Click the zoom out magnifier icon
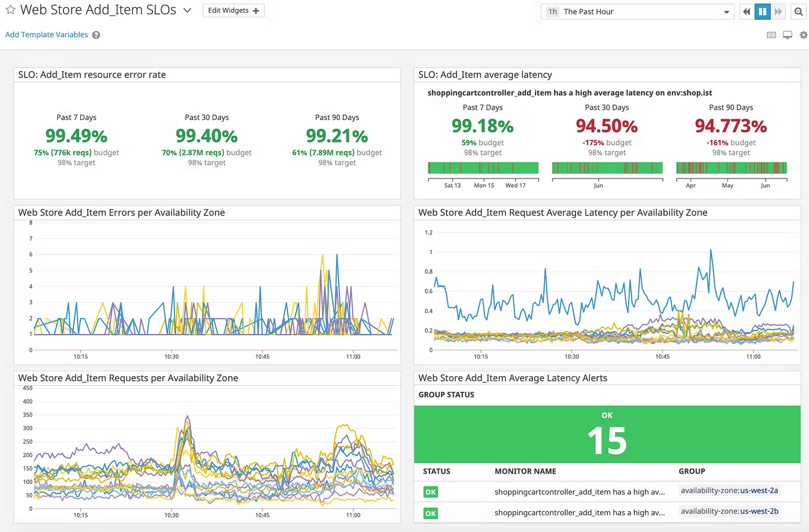Screen dimensions: 809x532 [x=799, y=12]
